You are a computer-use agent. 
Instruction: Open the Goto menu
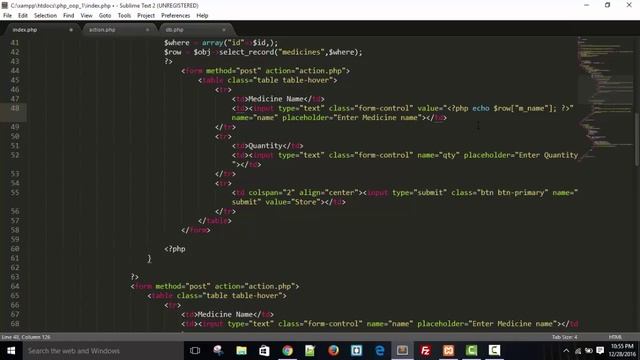coord(105,16)
